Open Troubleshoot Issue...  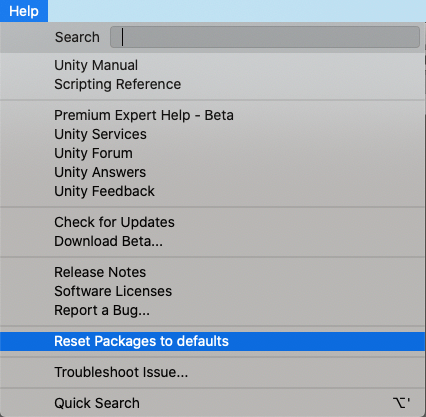(x=213, y=372)
